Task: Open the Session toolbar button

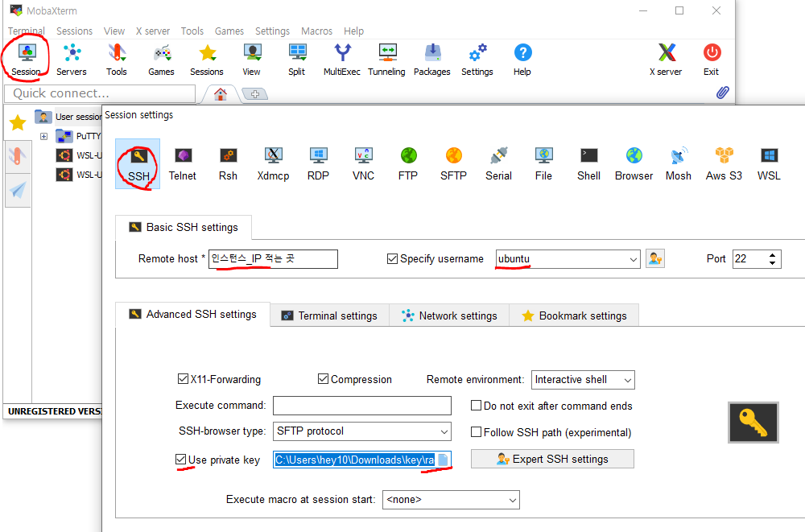Action: tap(27, 60)
